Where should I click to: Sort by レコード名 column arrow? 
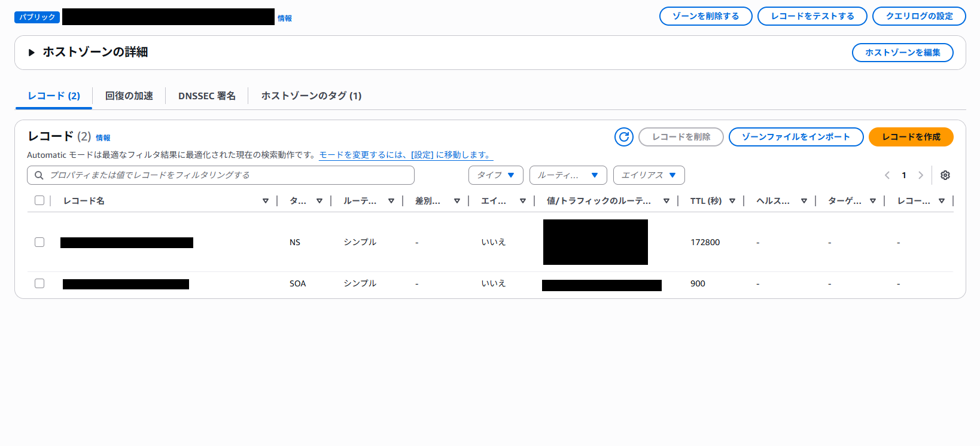click(266, 201)
